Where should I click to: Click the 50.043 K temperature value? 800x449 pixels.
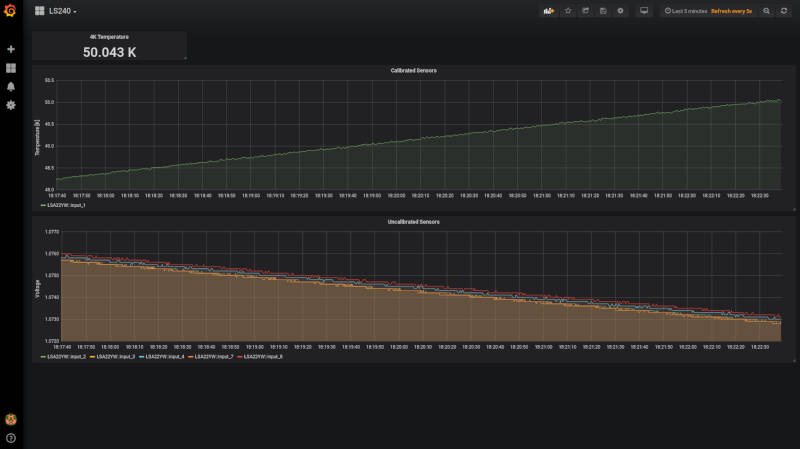(110, 52)
